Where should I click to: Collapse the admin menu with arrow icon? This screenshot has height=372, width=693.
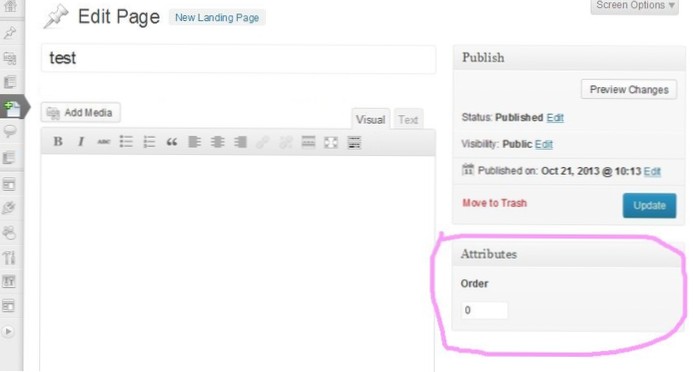click(8, 331)
